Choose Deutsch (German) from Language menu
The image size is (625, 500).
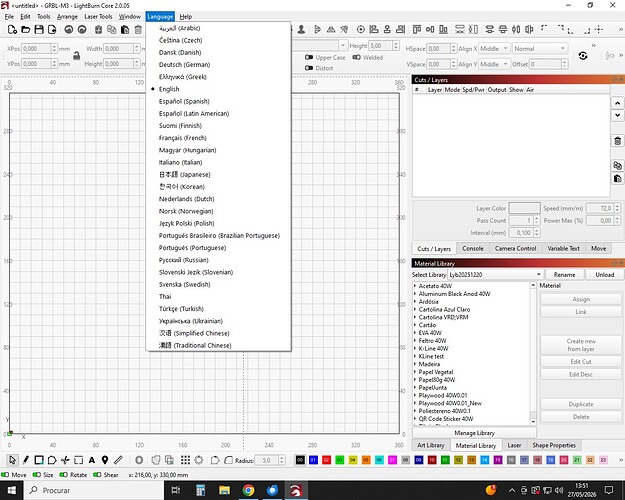tap(218, 65)
